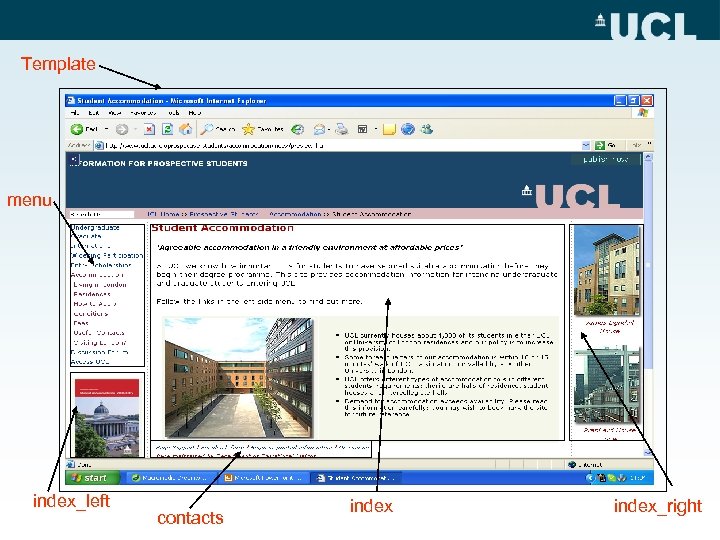Click the Internet zone globe in status bar
Image resolution: width=720 pixels, height=540 pixels.
click(x=572, y=465)
